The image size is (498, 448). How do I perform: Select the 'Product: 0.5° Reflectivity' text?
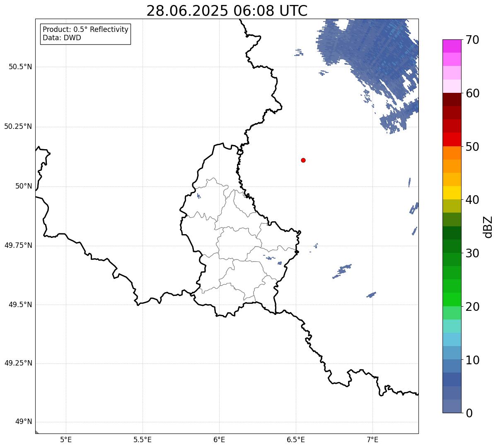pos(86,30)
